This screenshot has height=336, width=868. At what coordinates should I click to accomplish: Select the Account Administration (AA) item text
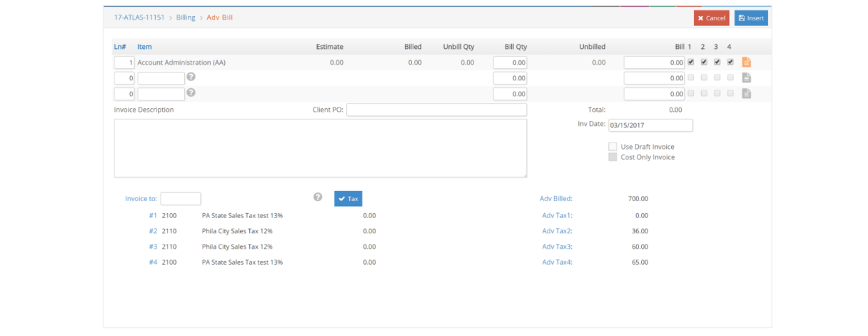pyautogui.click(x=182, y=62)
